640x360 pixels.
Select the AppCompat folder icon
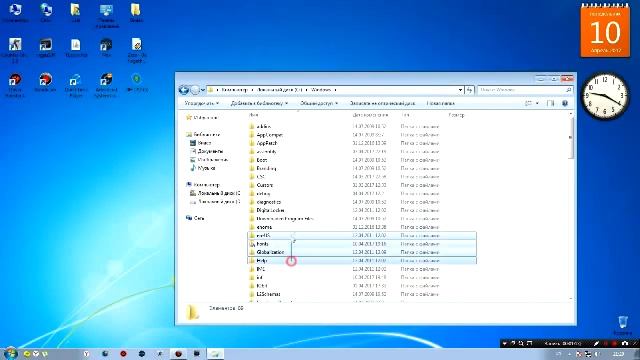[252, 135]
